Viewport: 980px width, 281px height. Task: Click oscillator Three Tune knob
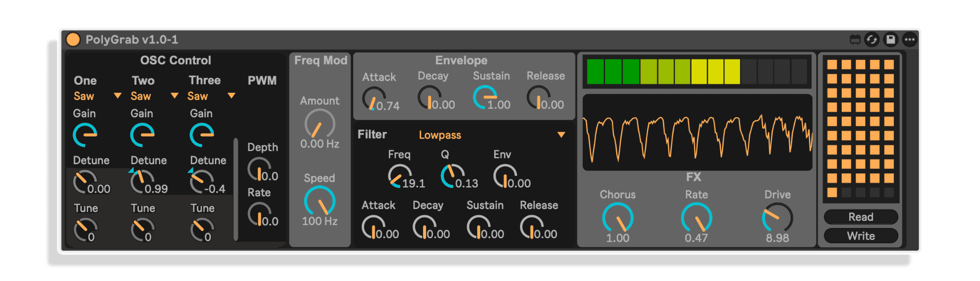202,229
